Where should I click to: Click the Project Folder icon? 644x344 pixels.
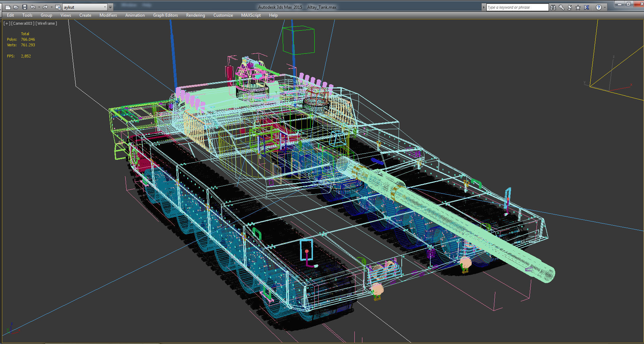click(58, 7)
